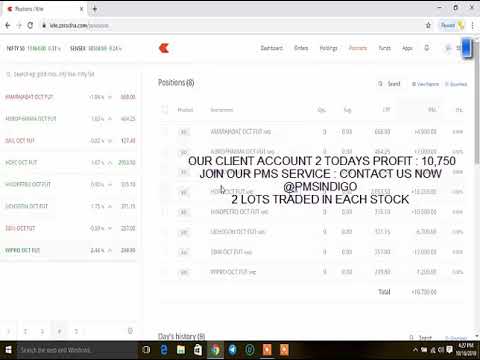Open the second orange taskbar app
Screen dimensions: 480x360
(x=284, y=350)
